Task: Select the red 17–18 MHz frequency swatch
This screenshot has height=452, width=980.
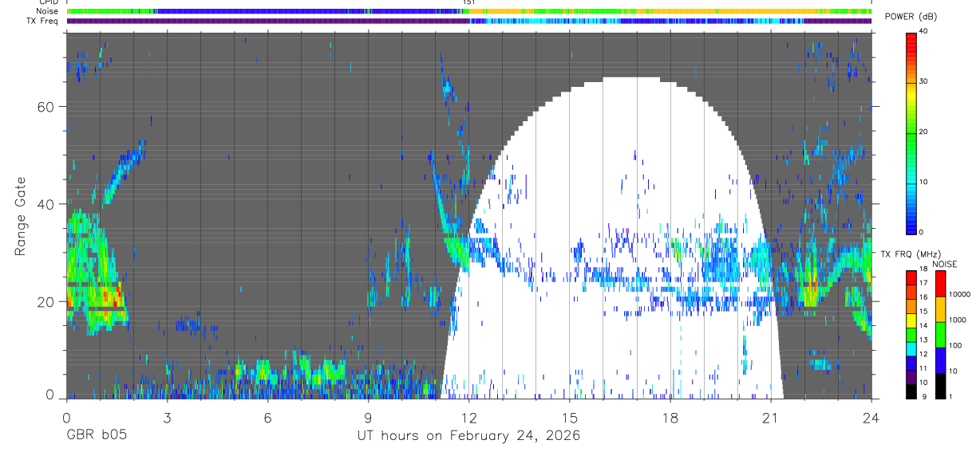Action: (x=911, y=277)
